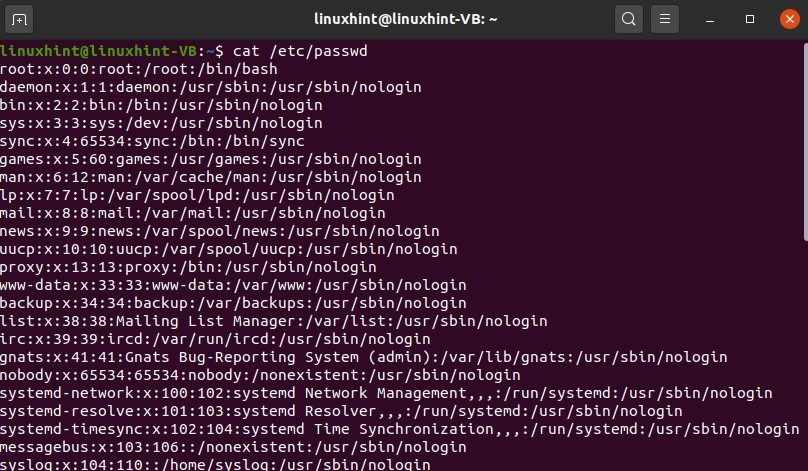Maximize the terminal window

[x=750, y=19]
